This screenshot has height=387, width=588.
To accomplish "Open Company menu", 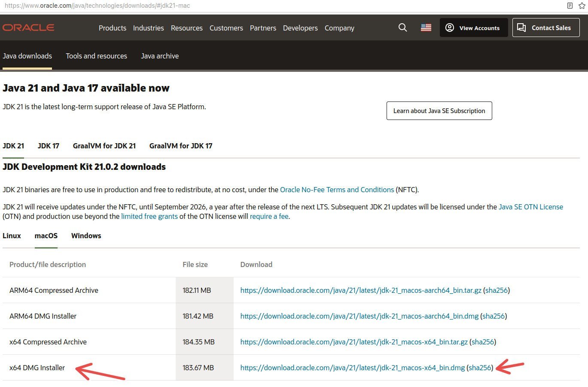I will pos(339,28).
